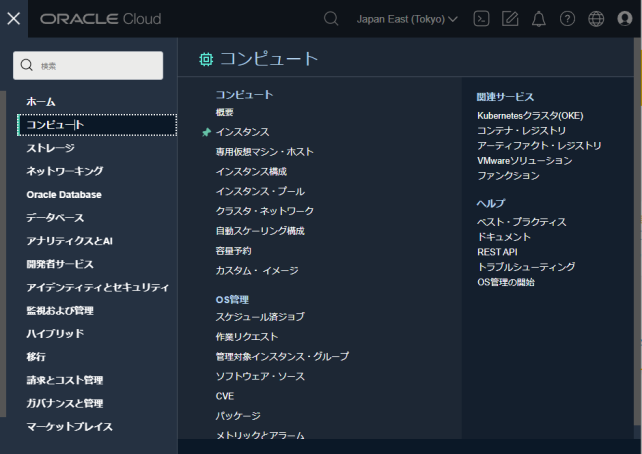This screenshot has width=642, height=454.
Task: Click the left menu vertical scrollbar
Action: (3, 254)
